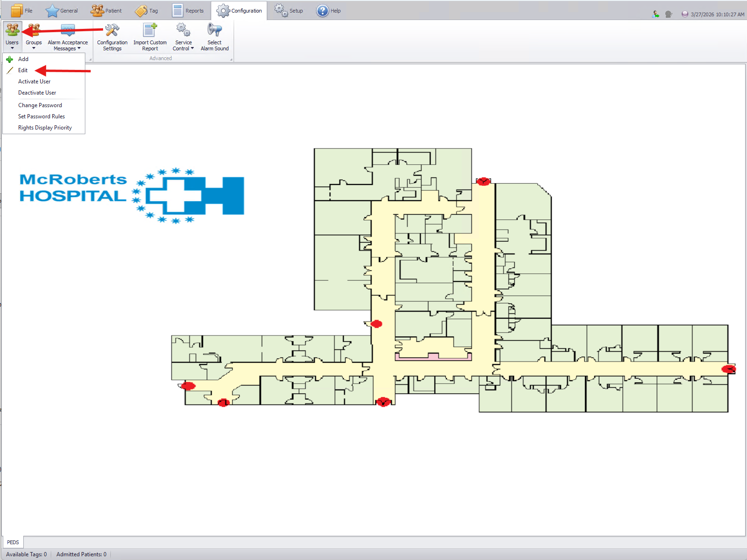
Task: Click the red exit marker at far right corridor
Action: pos(728,369)
